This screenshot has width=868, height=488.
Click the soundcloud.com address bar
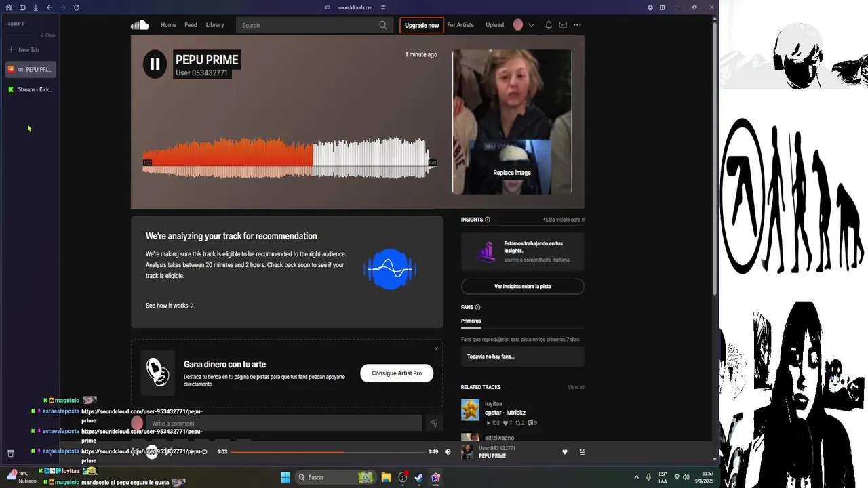(355, 7)
